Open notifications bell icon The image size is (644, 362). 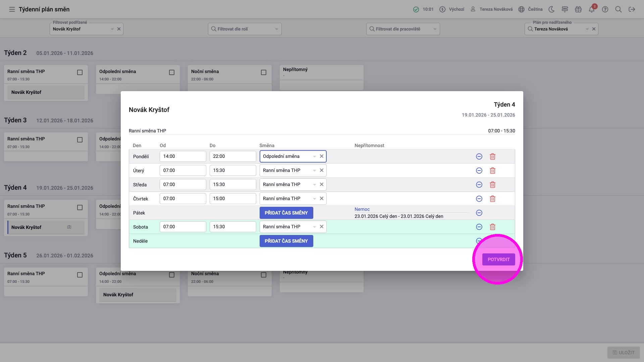point(592,9)
